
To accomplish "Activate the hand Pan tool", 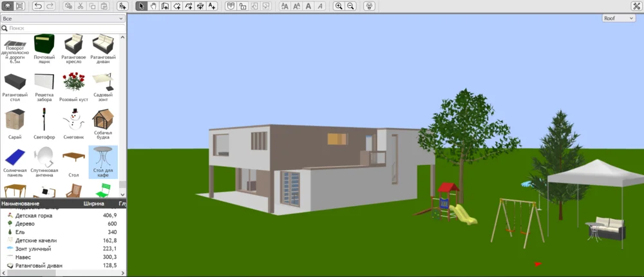I will [x=153, y=6].
